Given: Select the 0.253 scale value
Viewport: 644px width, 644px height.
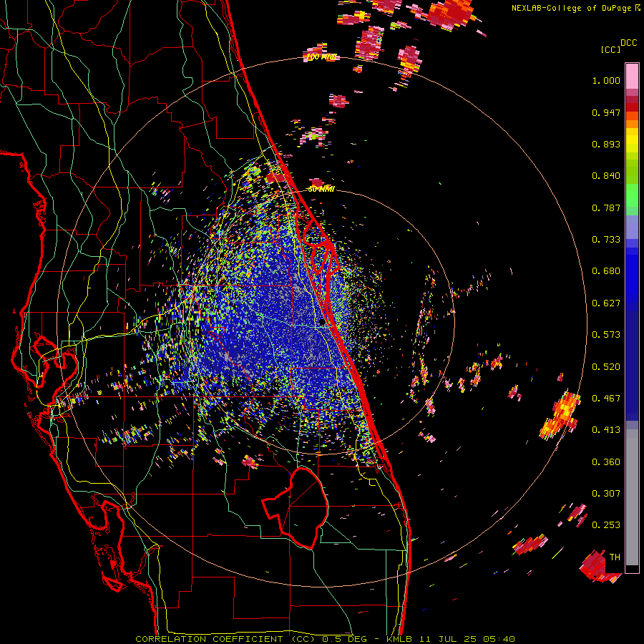Looking at the screenshot, I should click(x=606, y=525).
